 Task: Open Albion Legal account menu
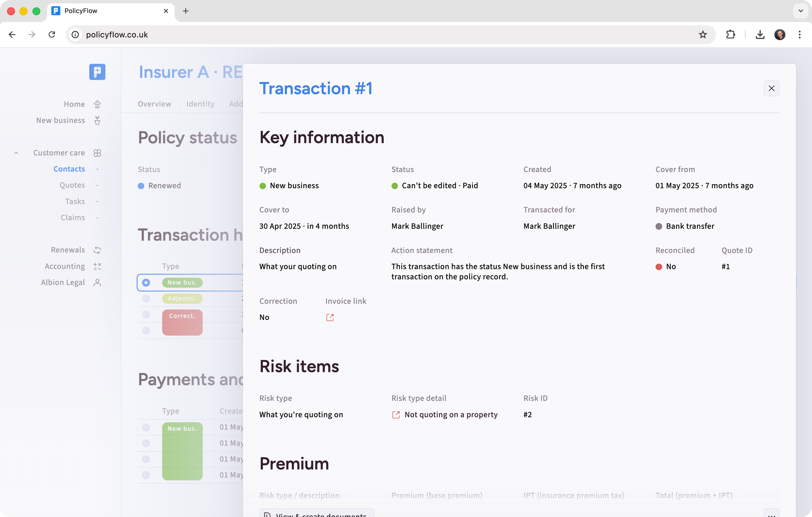click(x=63, y=282)
